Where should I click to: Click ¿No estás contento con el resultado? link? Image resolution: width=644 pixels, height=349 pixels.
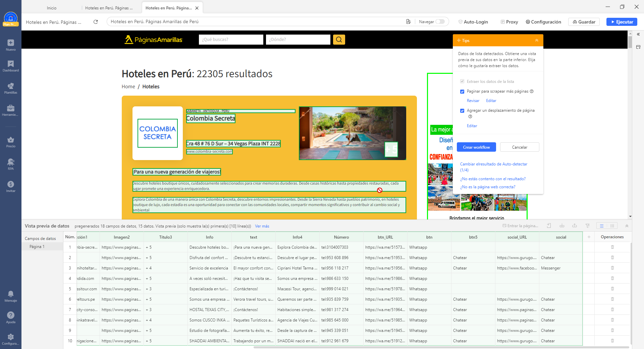[x=493, y=179]
